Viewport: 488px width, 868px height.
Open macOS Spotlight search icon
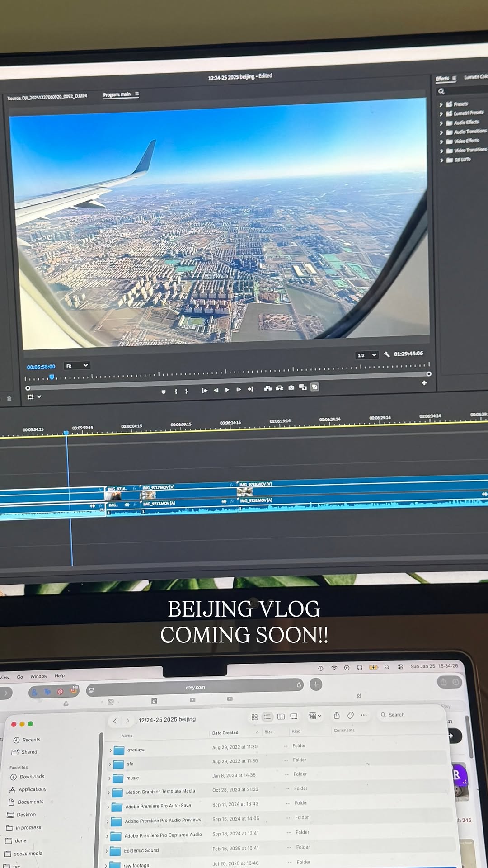(387, 667)
